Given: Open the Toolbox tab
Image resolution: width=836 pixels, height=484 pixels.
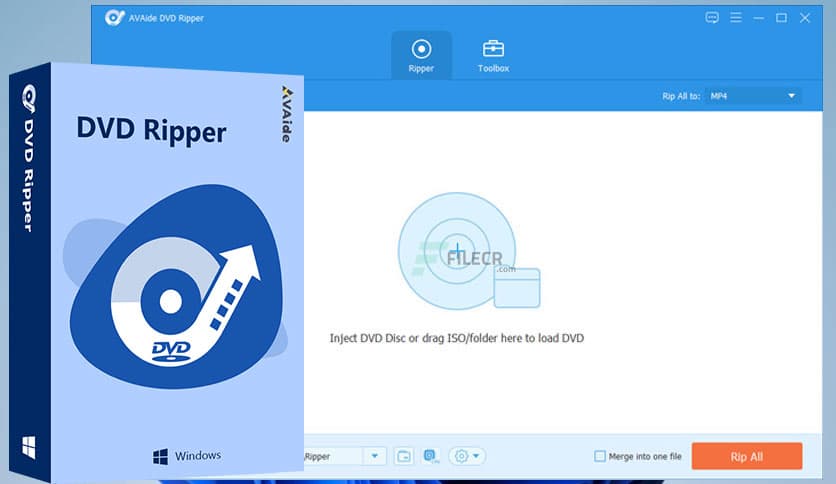Looking at the screenshot, I should click(493, 55).
